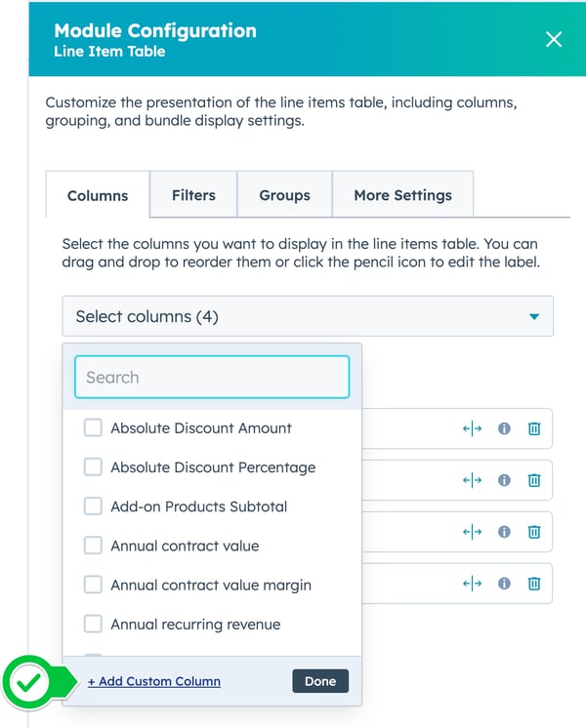Delete the second column using trash icon

pos(534,480)
